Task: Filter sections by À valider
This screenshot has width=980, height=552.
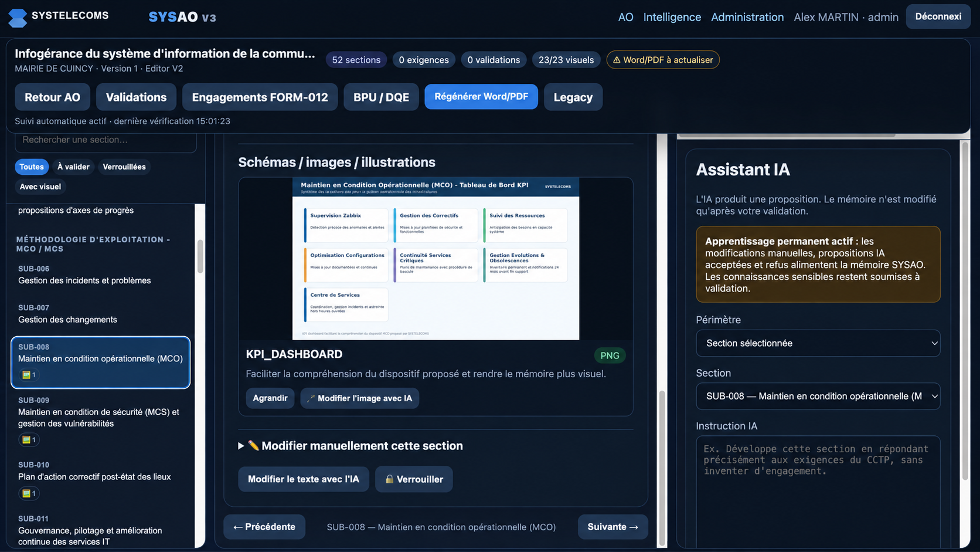Action: pos(73,167)
